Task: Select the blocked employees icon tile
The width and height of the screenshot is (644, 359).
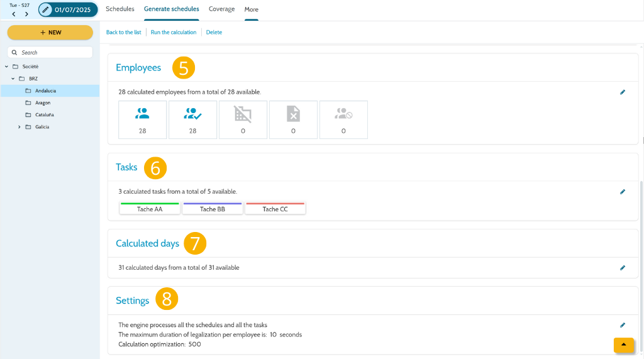Action: (343, 120)
